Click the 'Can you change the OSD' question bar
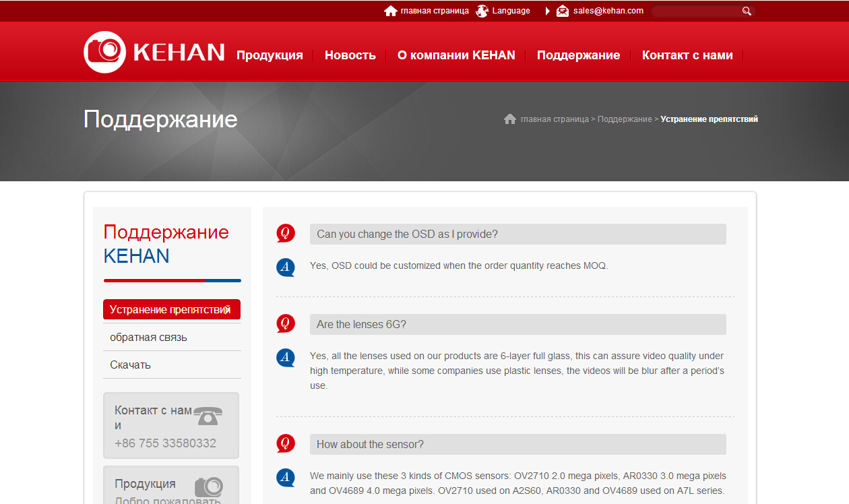 (517, 234)
